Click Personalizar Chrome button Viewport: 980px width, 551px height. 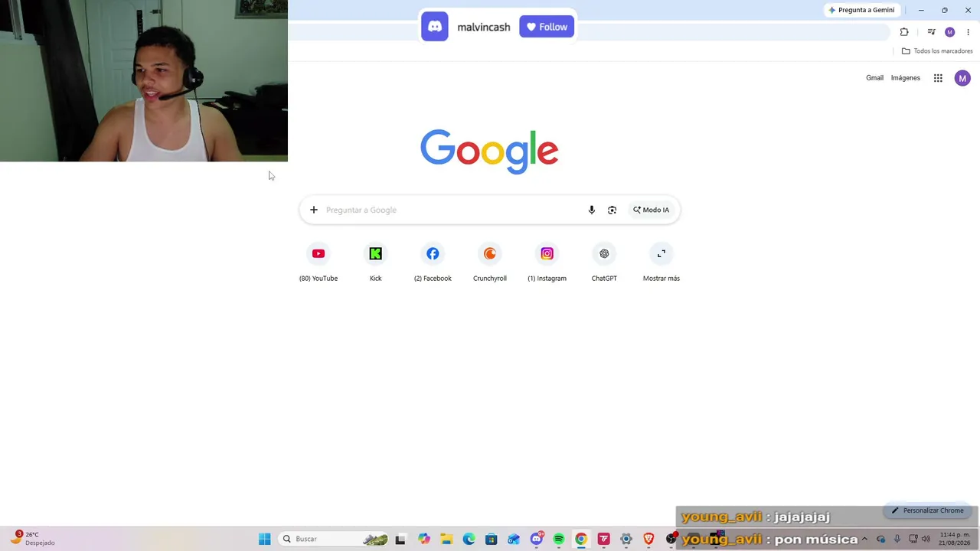[x=927, y=510]
